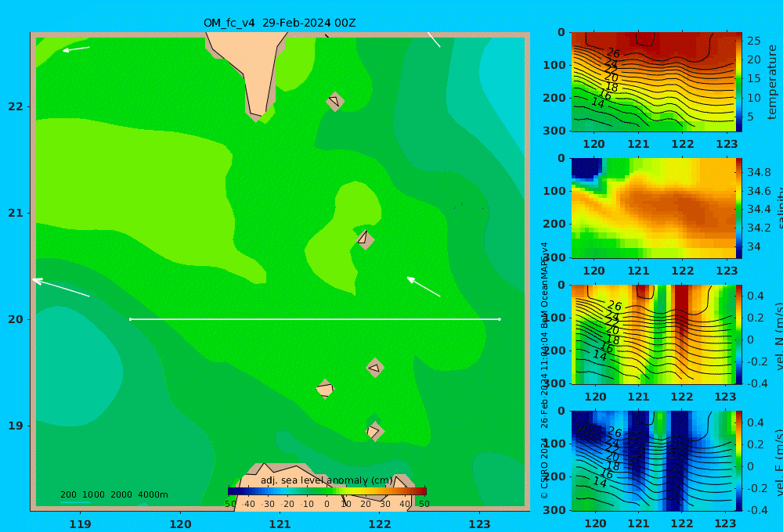The width and height of the screenshot is (783, 532).
Task: Click the white transect line at latitude 20
Action: point(315,319)
